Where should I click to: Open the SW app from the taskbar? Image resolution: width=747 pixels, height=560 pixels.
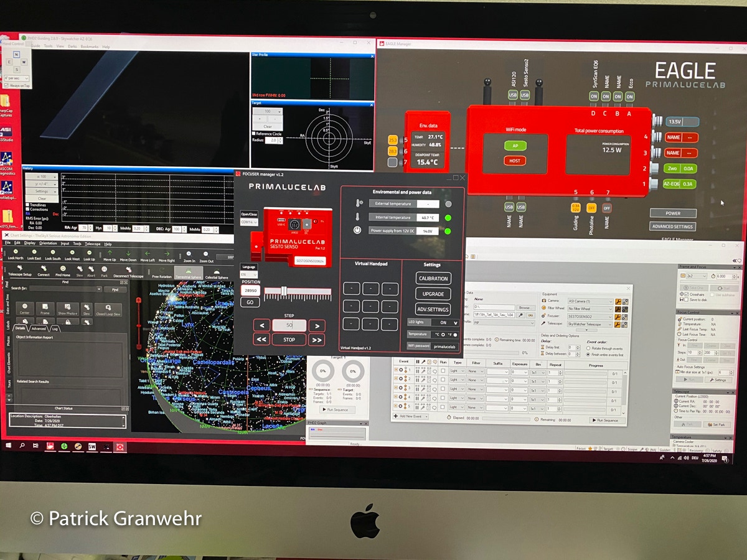pos(92,446)
